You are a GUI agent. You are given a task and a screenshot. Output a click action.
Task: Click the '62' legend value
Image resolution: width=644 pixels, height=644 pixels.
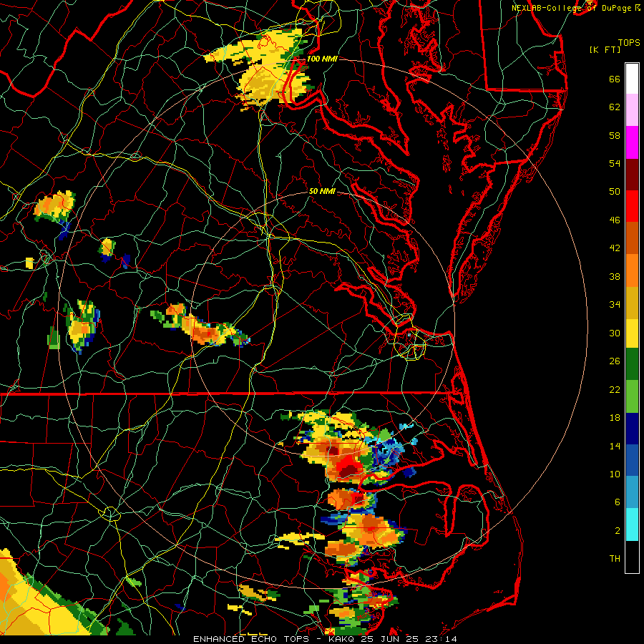[615, 107]
